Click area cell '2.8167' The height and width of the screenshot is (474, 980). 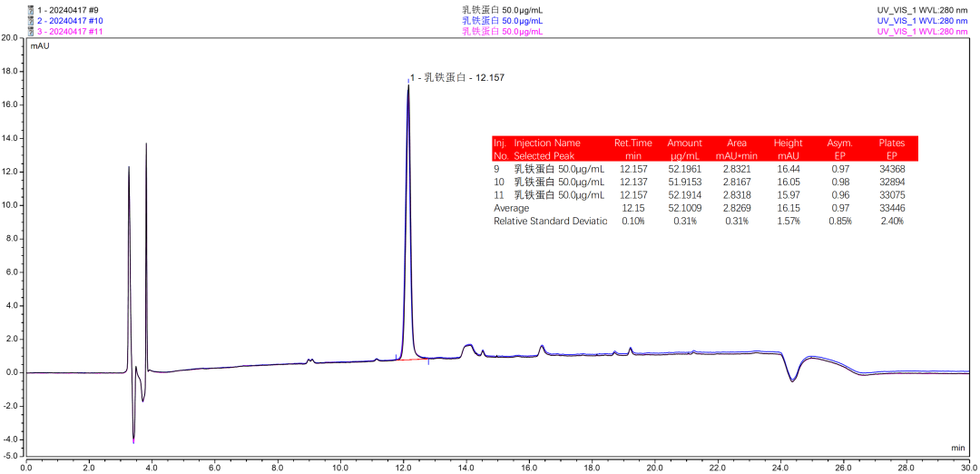click(x=737, y=182)
